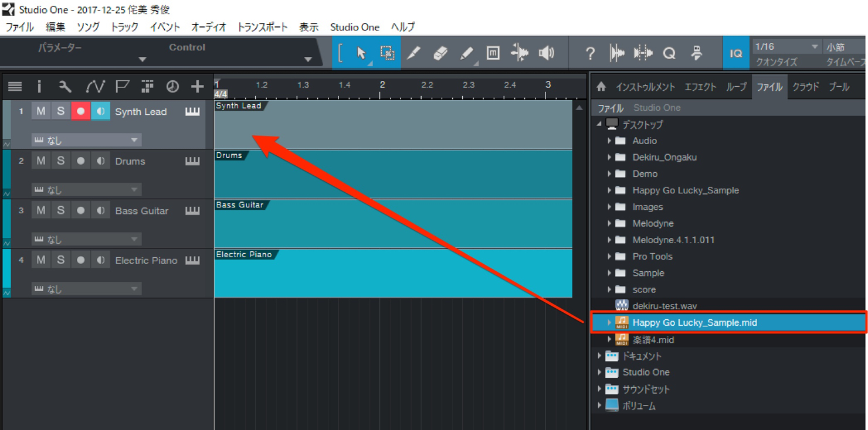Go to browser home icon
The width and height of the screenshot is (868, 430).
pos(601,87)
